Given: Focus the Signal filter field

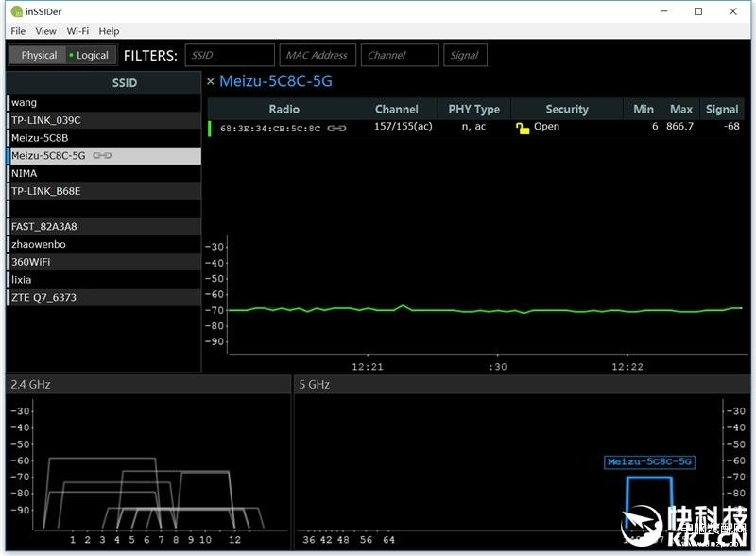Looking at the screenshot, I should click(x=465, y=55).
